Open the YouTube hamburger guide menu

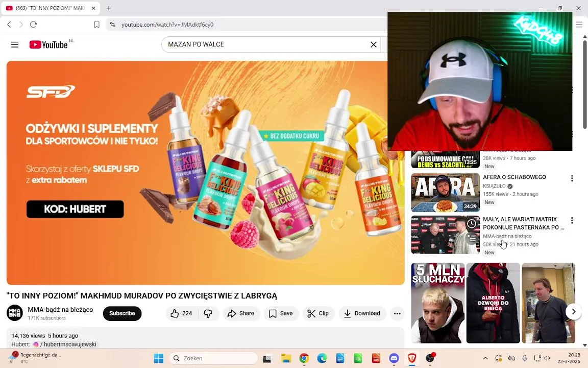15,44
